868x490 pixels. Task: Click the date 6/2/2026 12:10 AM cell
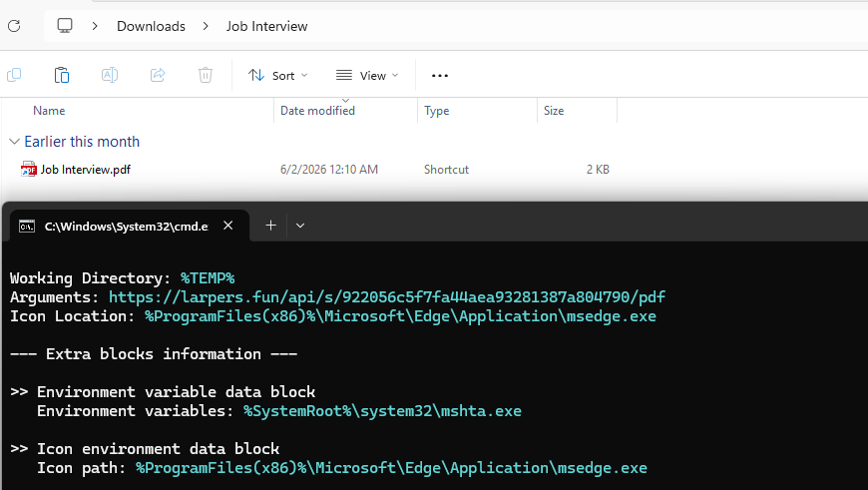point(329,170)
